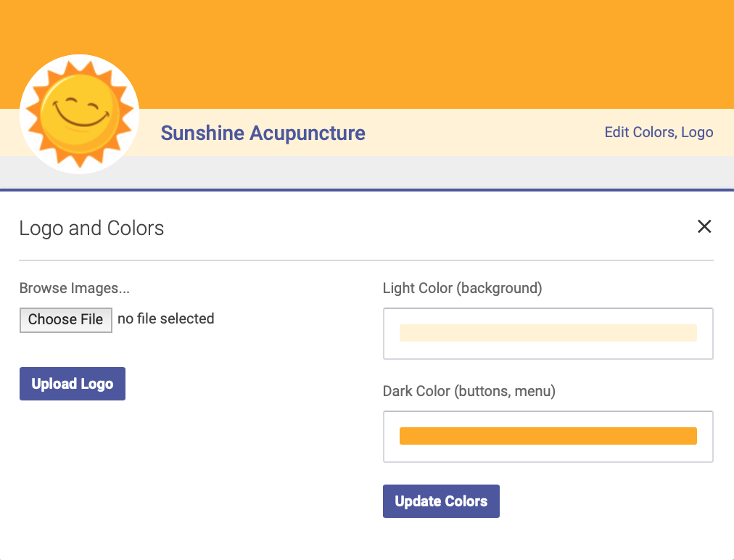The width and height of the screenshot is (734, 560).
Task: Click the Browse Images label
Action: 75,288
